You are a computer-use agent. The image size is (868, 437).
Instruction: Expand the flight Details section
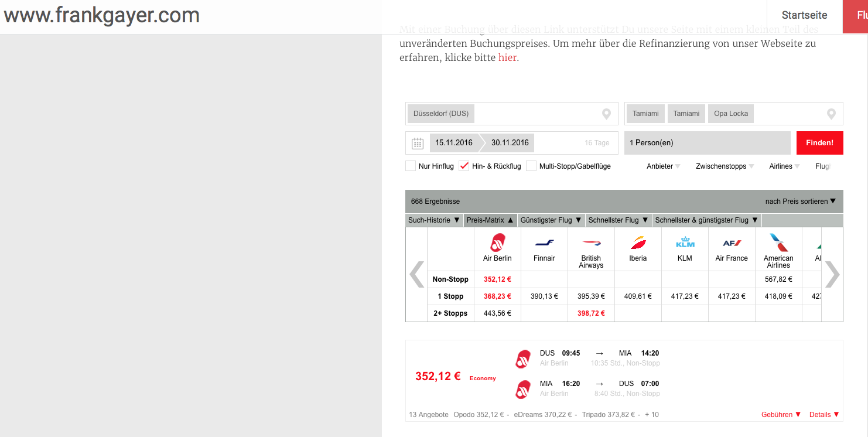point(824,414)
